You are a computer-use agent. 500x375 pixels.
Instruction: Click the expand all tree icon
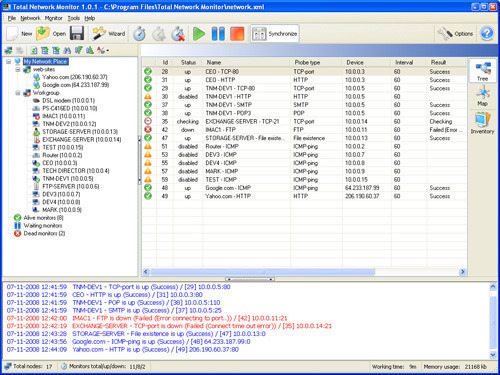tap(45, 50)
